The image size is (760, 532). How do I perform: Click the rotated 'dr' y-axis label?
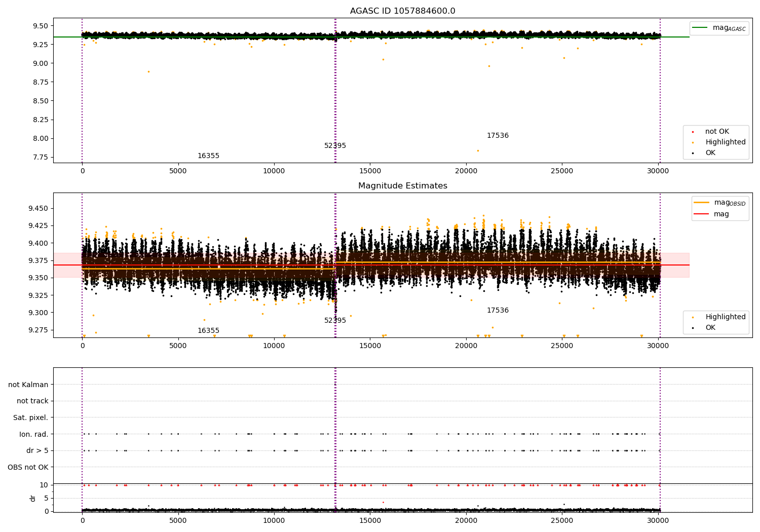pos(33,499)
